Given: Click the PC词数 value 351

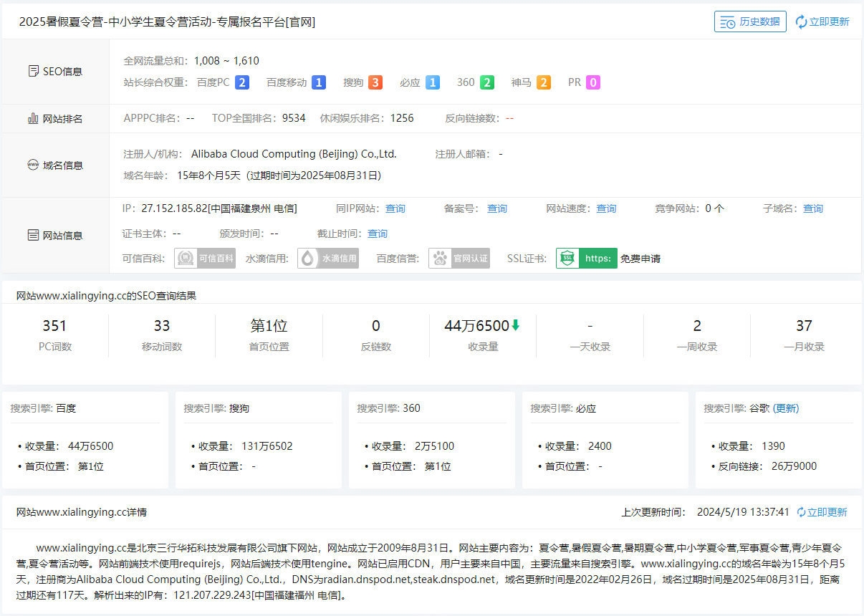Looking at the screenshot, I should click(x=54, y=326).
